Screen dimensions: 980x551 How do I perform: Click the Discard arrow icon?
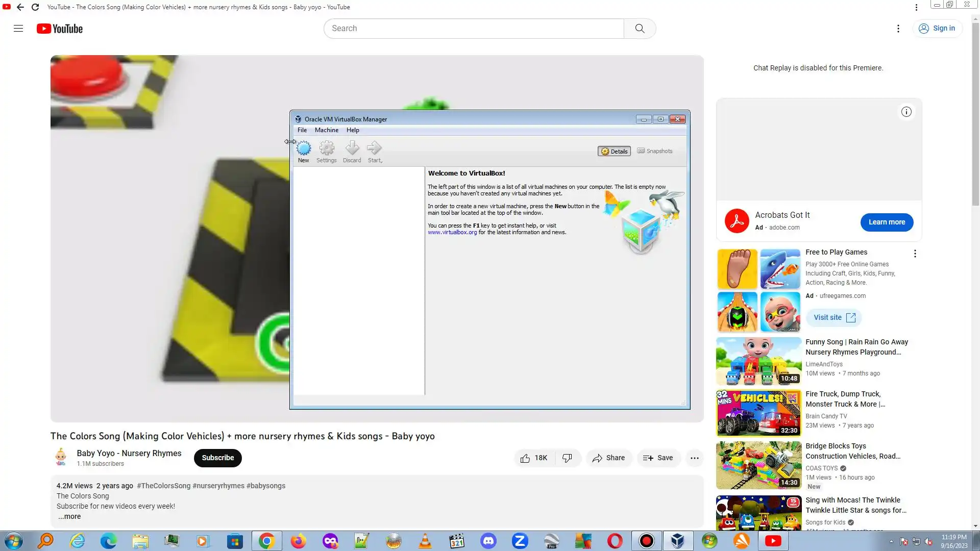tap(352, 148)
